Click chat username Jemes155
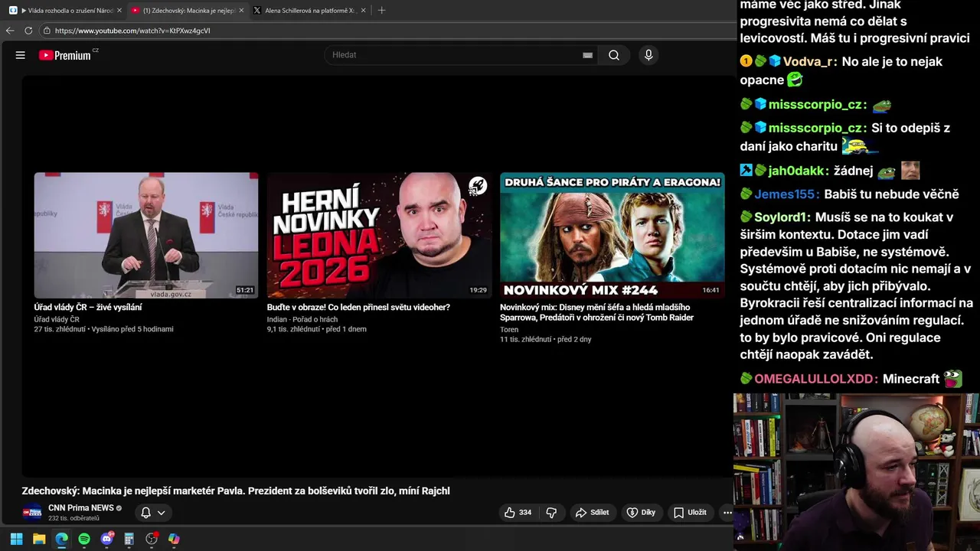The image size is (980, 551). click(x=786, y=194)
